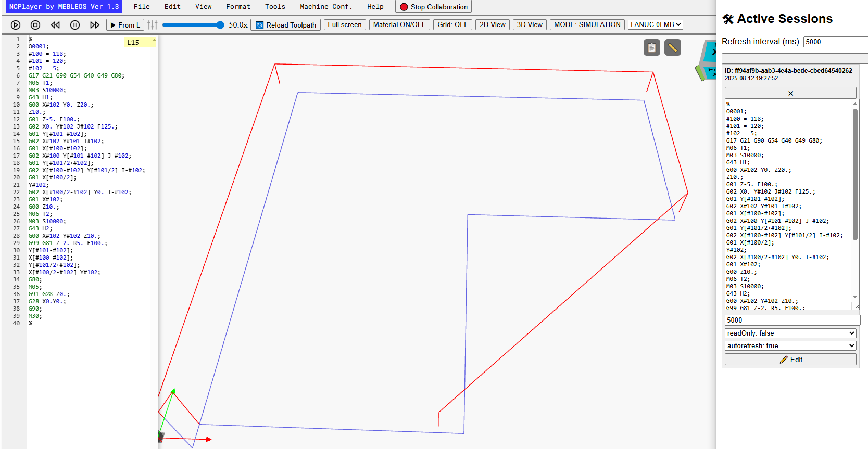Click the Stop Collaboration button

click(434, 7)
